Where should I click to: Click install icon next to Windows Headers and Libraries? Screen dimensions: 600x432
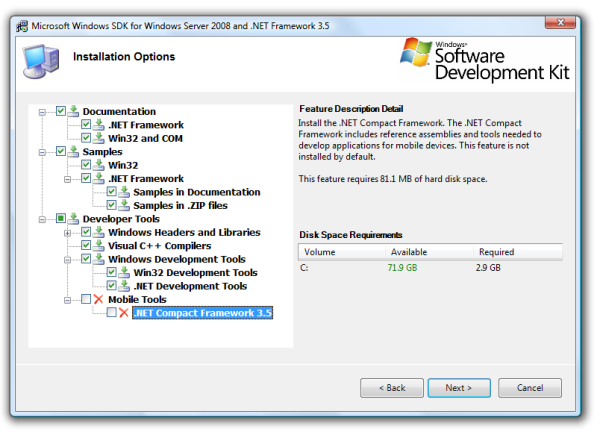[99, 232]
